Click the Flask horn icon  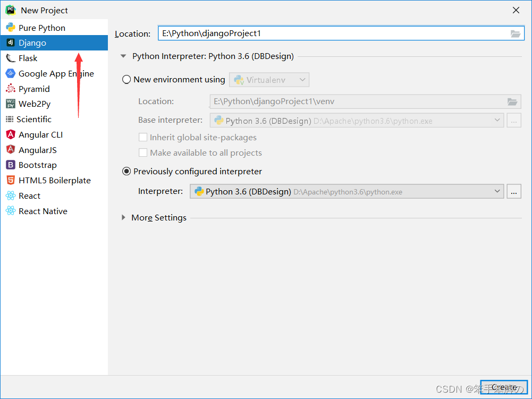11,58
